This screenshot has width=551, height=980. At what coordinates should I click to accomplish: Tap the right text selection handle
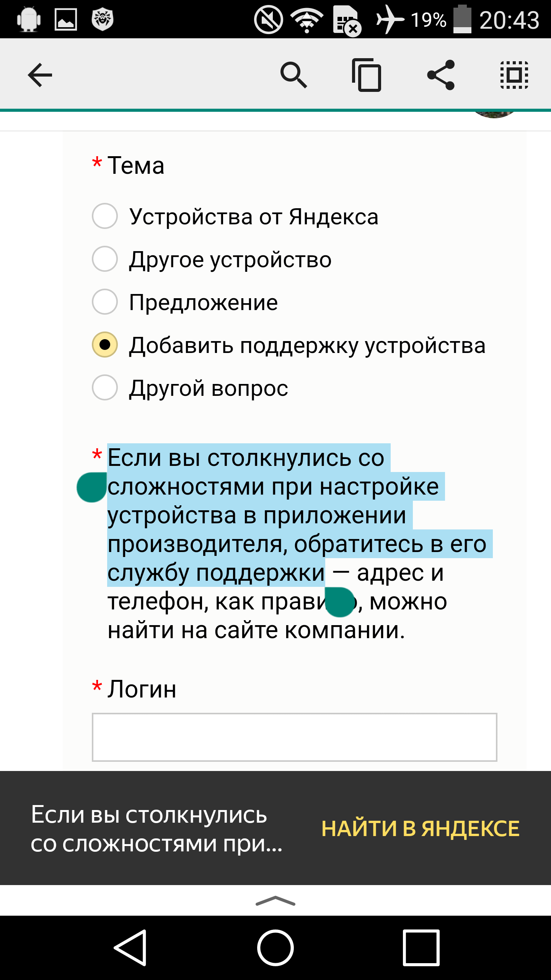point(340,603)
